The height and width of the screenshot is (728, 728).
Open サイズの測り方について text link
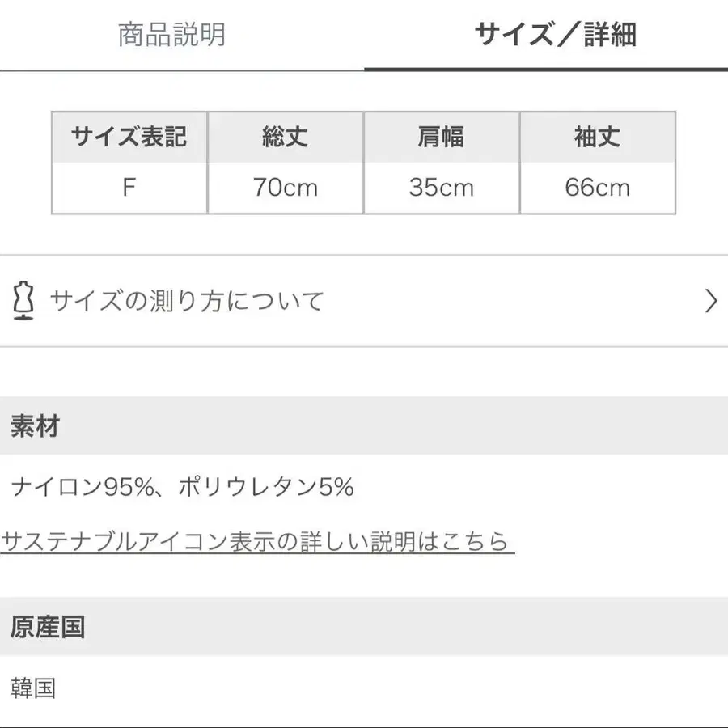187,302
